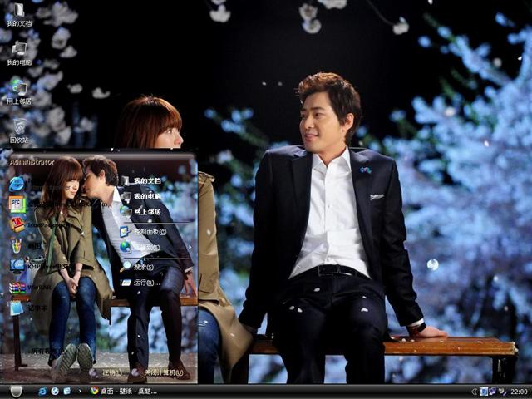The height and width of the screenshot is (399, 532).
Task: Open WinRAR from the Start menu
Action: click(x=31, y=288)
